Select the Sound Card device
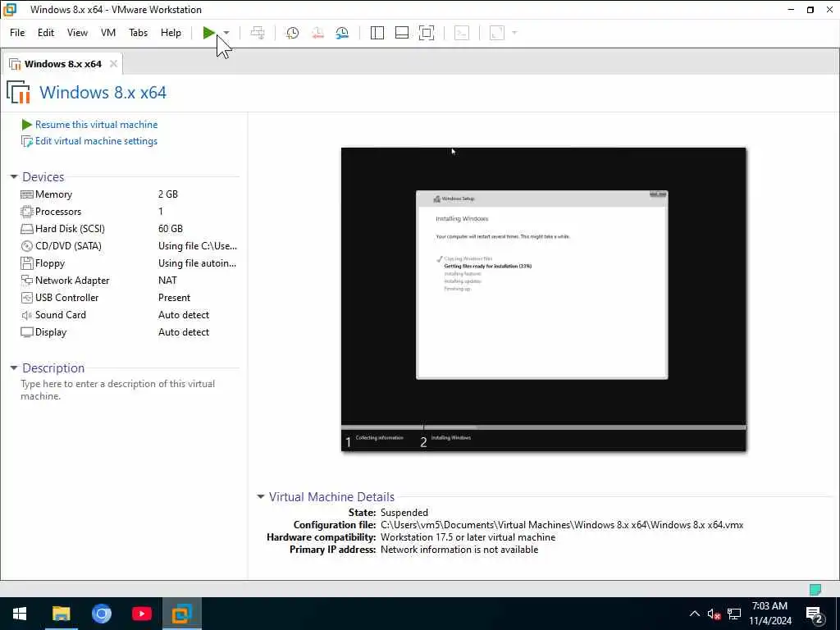The width and height of the screenshot is (840, 630). click(129, 314)
